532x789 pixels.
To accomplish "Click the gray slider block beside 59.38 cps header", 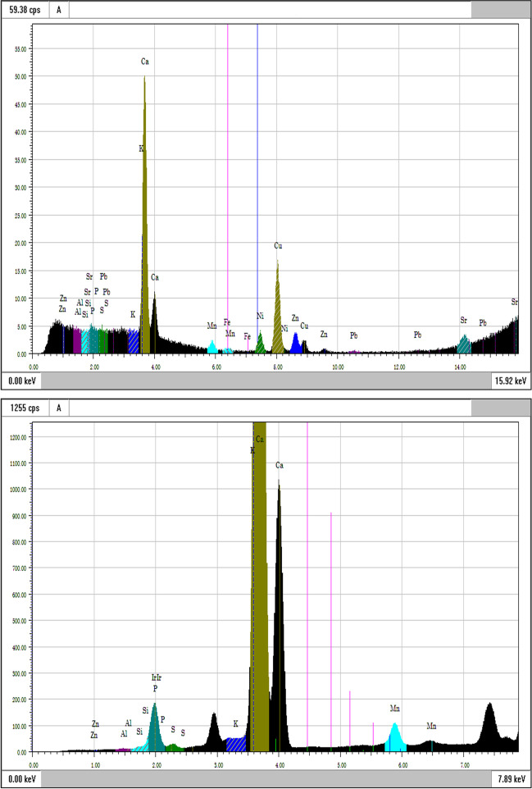I will point(500,10).
